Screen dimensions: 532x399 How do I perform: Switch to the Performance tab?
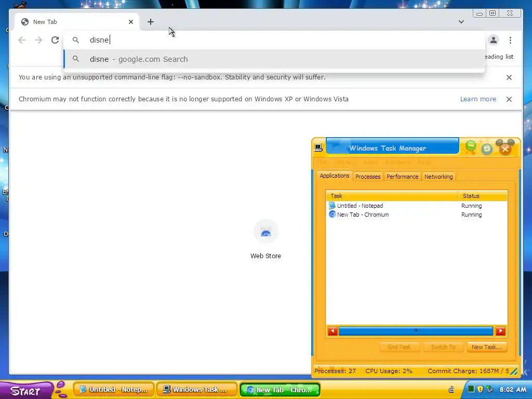(x=403, y=177)
